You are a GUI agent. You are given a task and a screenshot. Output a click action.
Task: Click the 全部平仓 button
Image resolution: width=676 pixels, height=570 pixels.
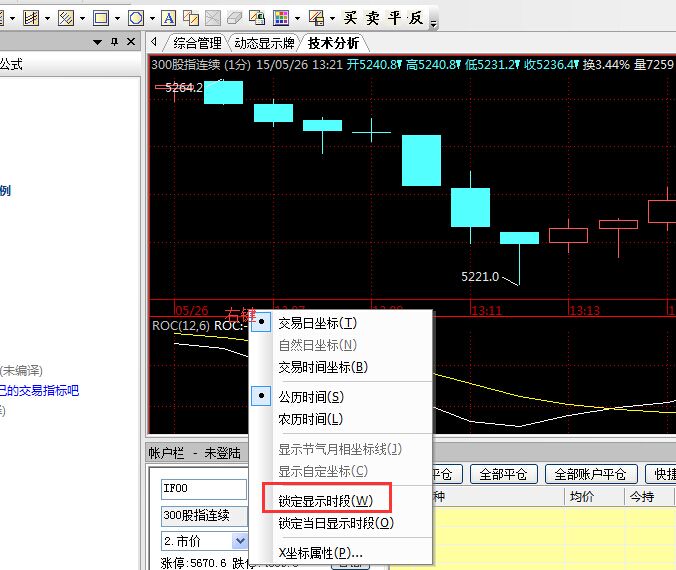[503, 474]
